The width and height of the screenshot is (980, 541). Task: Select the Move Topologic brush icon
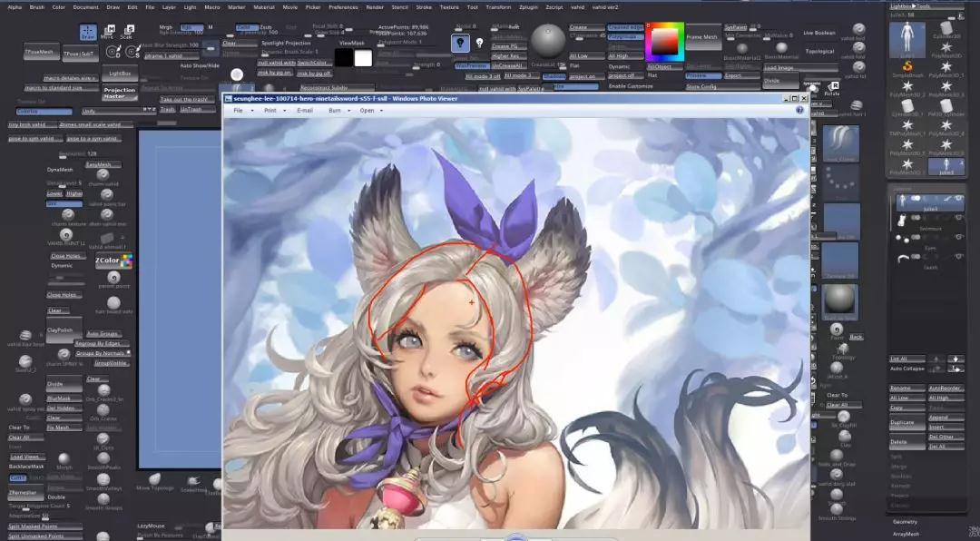point(154,479)
